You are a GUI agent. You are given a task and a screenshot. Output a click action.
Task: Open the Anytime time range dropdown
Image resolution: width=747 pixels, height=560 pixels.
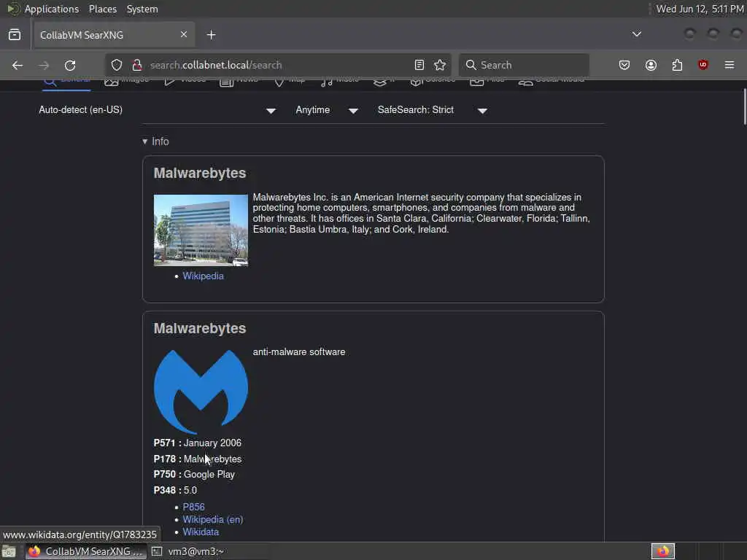(x=327, y=110)
